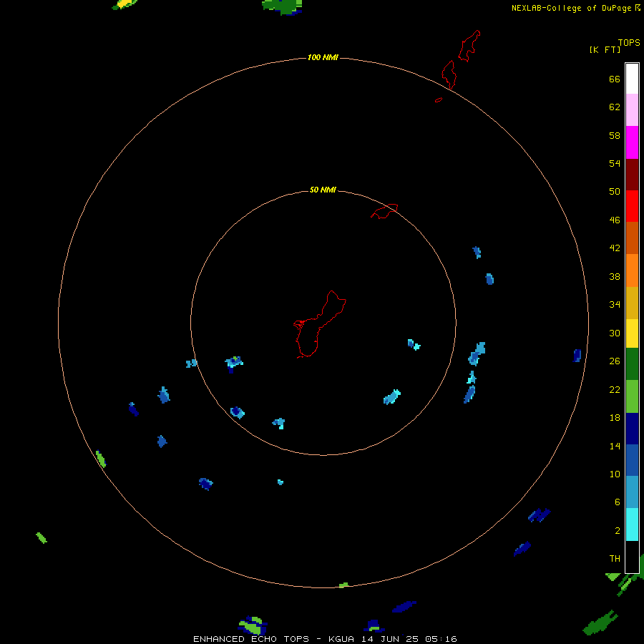Click the light green legend swatch
The width and height of the screenshot is (644, 644).
click(x=632, y=396)
